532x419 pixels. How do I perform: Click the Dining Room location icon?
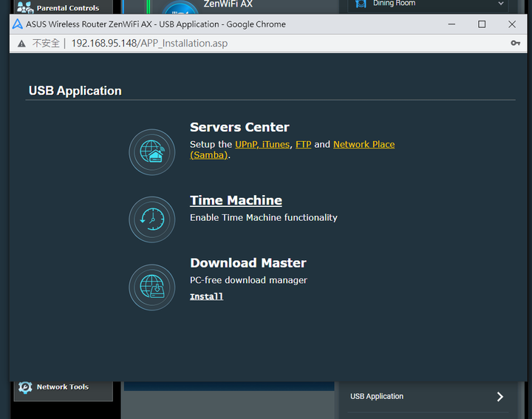[361, 4]
